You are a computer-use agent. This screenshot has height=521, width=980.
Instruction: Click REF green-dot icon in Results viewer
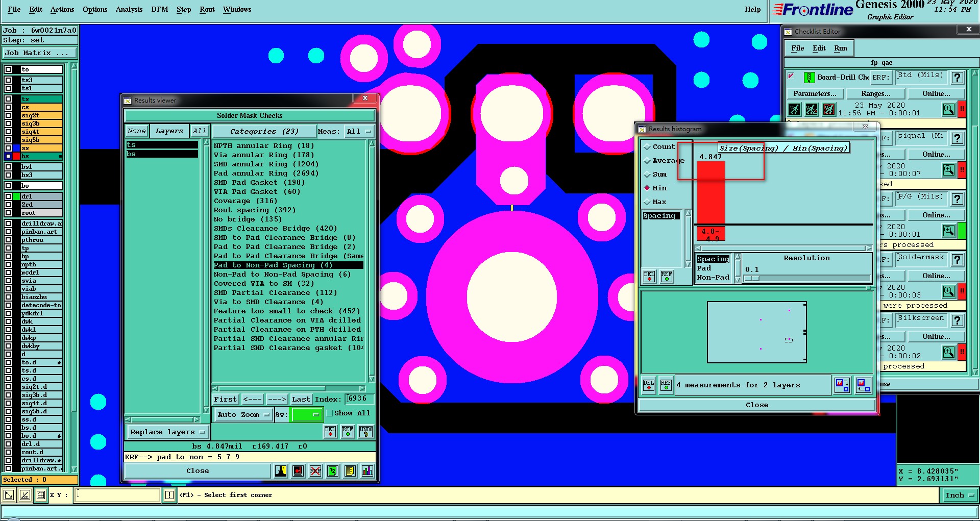pos(348,432)
